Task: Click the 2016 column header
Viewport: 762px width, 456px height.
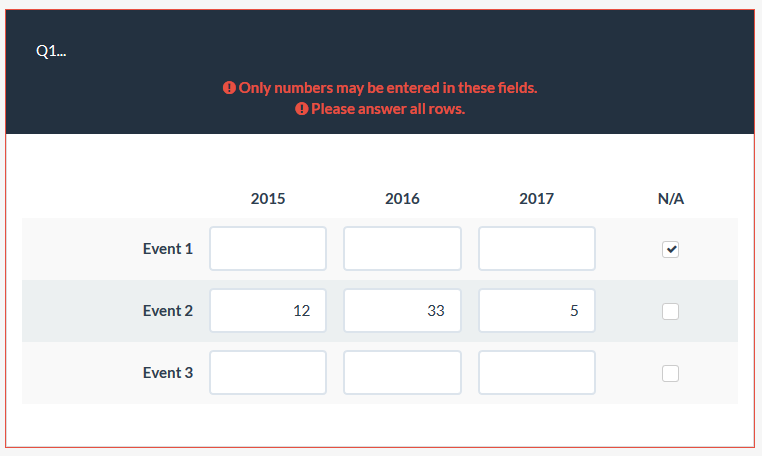Action: coord(402,199)
